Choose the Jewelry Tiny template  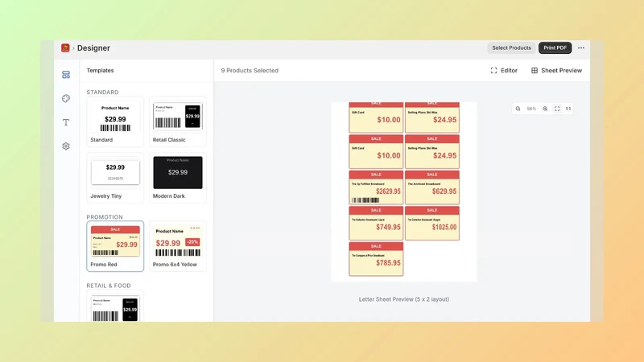(x=115, y=178)
